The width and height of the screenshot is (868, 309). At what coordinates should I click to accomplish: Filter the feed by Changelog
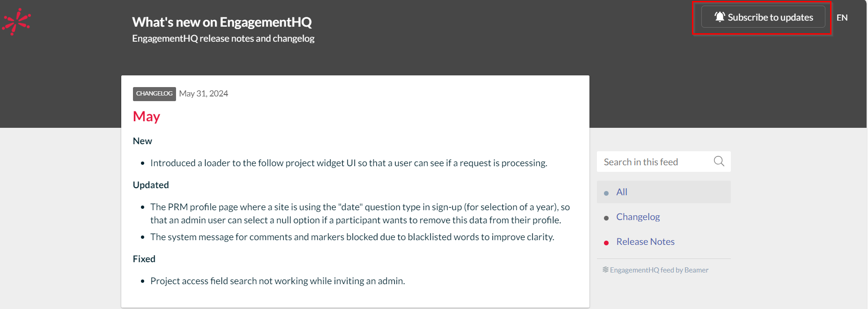[638, 217]
